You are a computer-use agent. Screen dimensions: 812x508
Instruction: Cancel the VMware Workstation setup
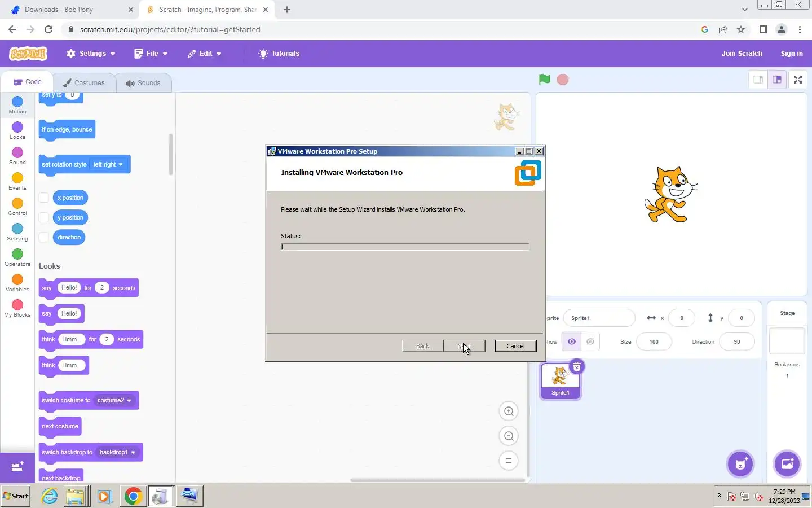coord(515,346)
